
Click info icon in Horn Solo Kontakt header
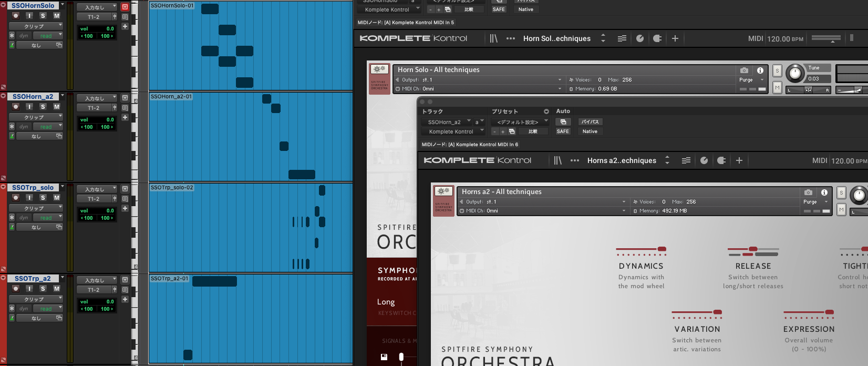pyautogui.click(x=760, y=70)
